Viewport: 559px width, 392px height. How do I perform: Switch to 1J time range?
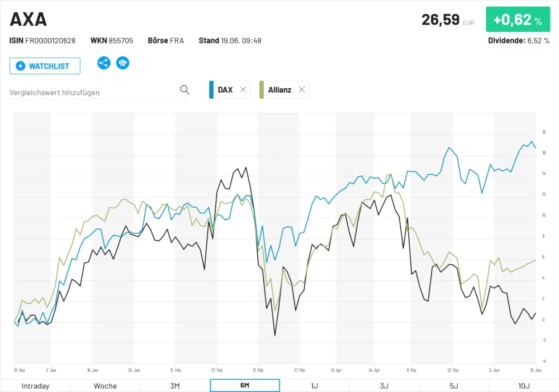[314, 386]
